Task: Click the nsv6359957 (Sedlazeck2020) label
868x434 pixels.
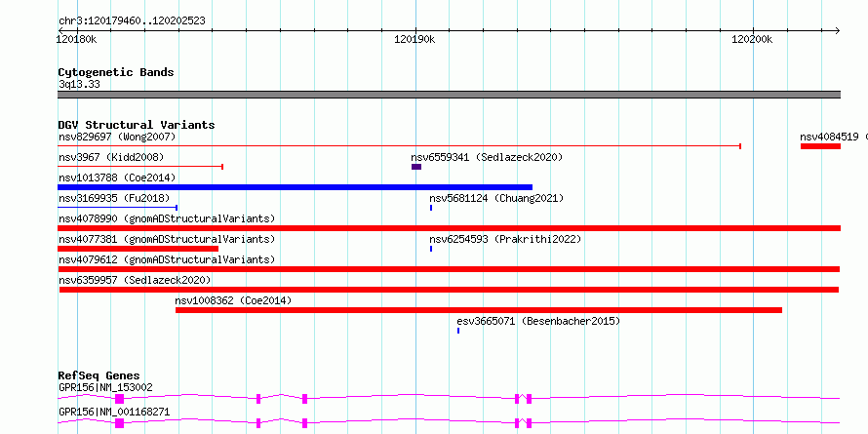Action: click(135, 280)
